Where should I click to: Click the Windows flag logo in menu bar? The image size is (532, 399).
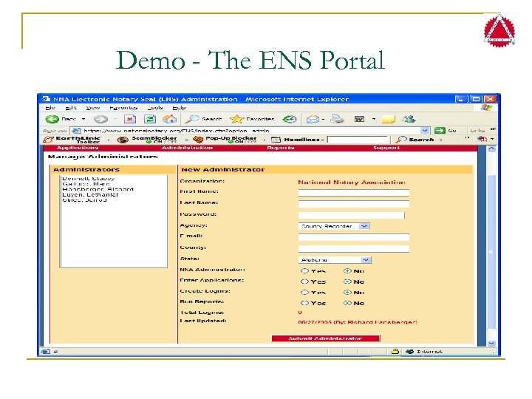click(x=486, y=108)
